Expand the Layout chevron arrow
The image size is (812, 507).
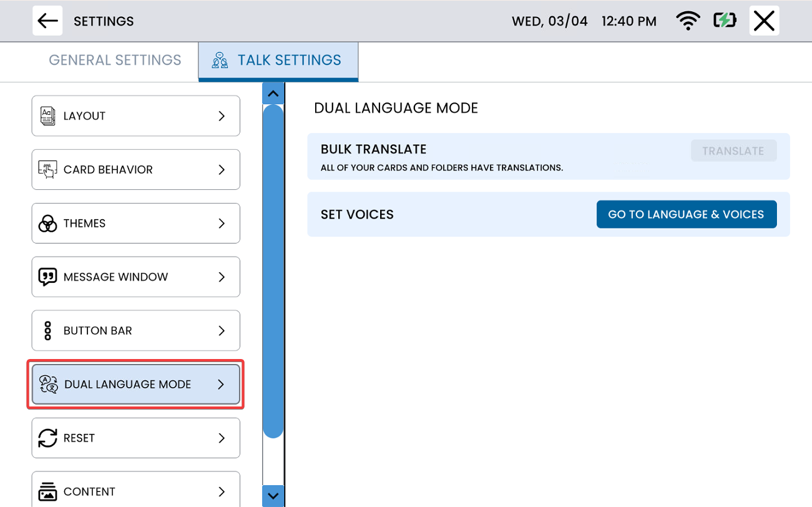(x=222, y=116)
